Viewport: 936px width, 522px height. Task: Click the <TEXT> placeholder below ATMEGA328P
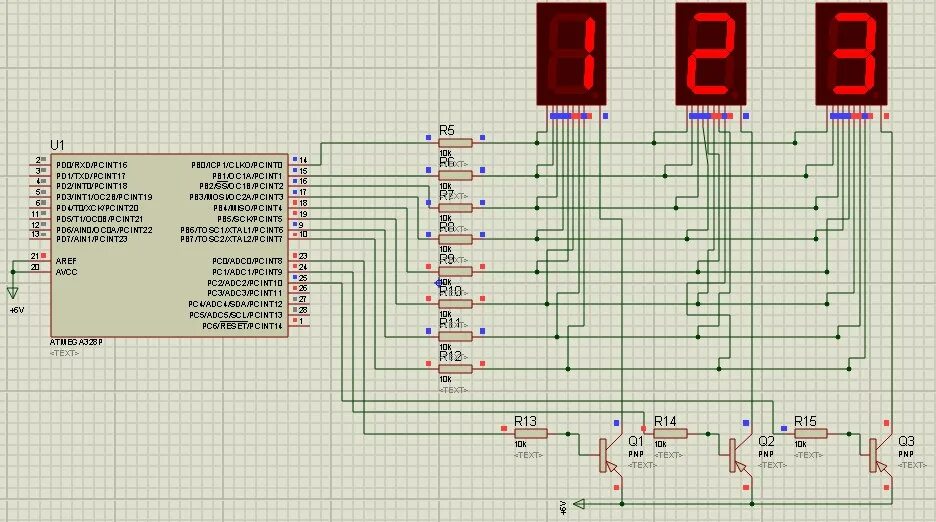[x=64, y=353]
